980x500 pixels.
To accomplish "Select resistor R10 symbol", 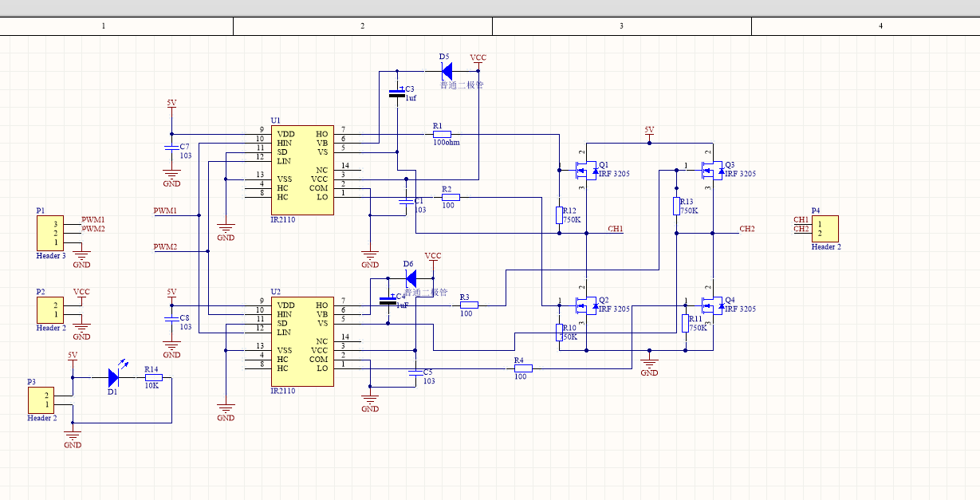I will click(x=560, y=332).
